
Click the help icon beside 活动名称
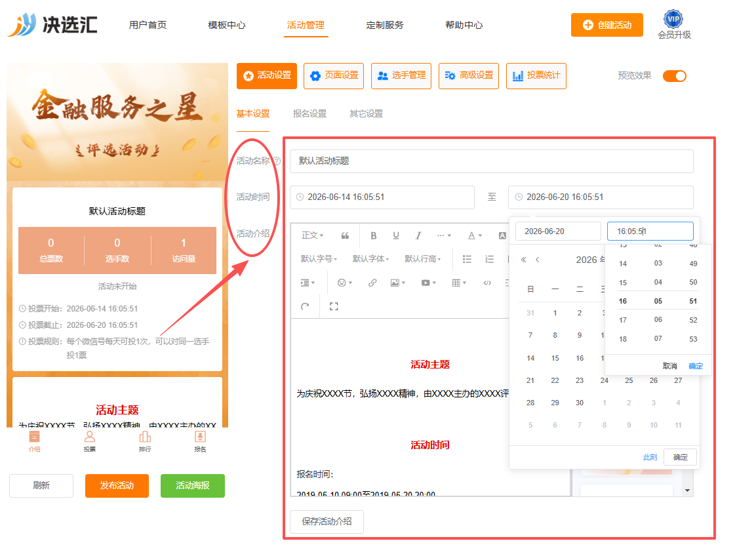[277, 161]
